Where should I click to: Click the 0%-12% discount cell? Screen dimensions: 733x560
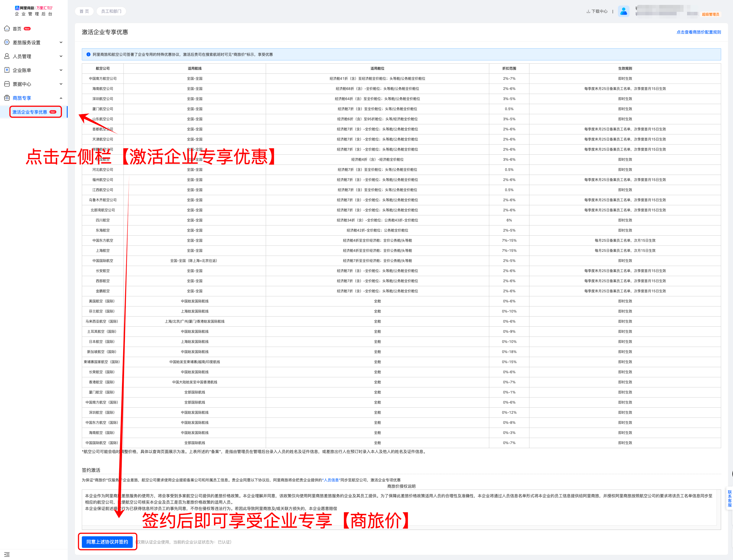click(x=509, y=412)
